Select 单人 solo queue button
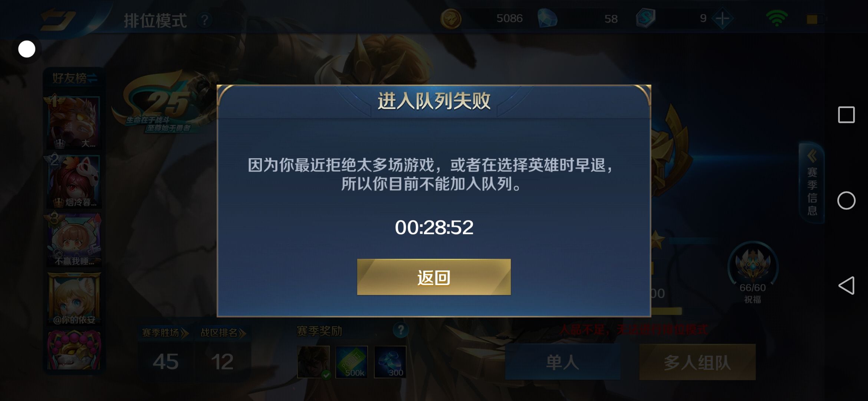Image resolution: width=868 pixels, height=401 pixels. tap(563, 362)
